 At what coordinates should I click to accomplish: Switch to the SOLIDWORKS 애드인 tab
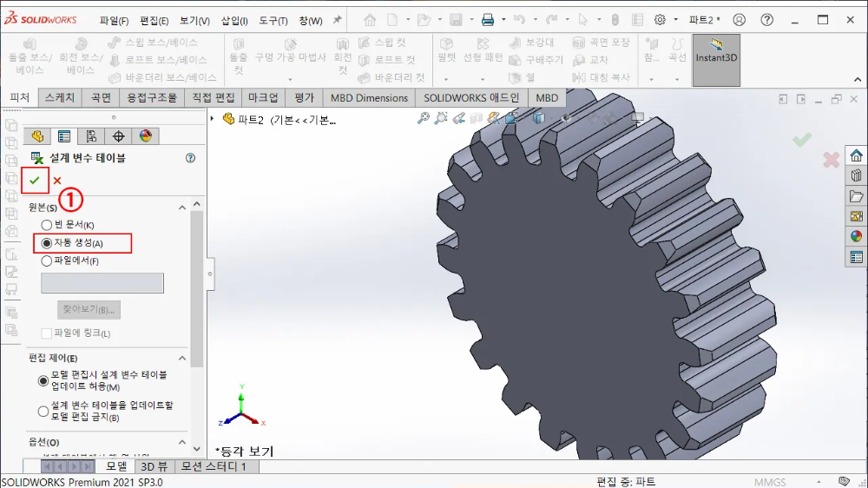pyautogui.click(x=471, y=97)
